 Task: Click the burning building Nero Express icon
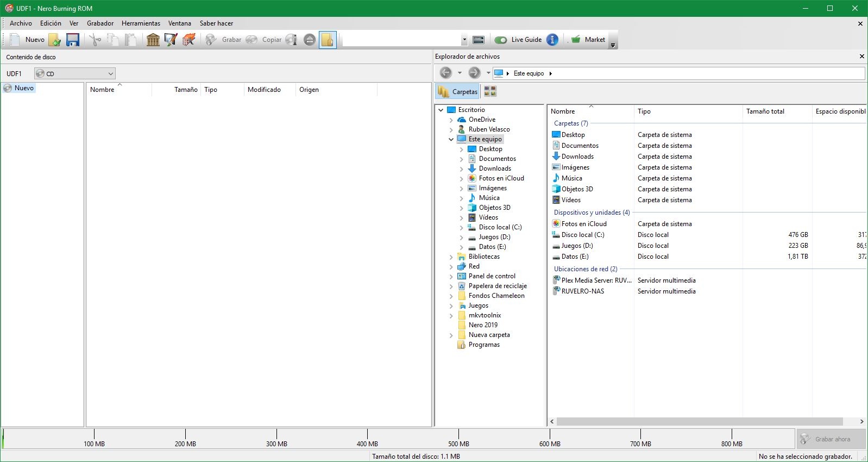point(189,40)
